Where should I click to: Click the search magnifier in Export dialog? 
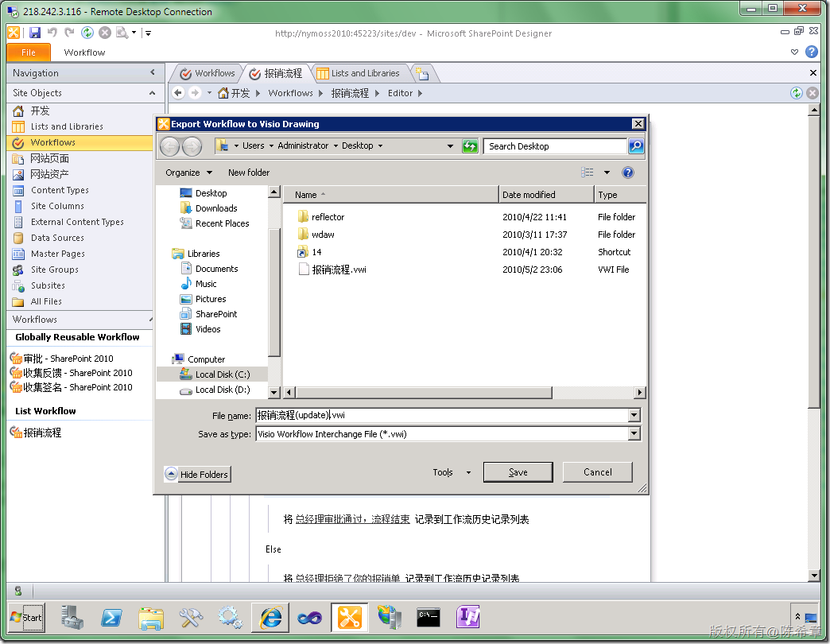coord(636,146)
